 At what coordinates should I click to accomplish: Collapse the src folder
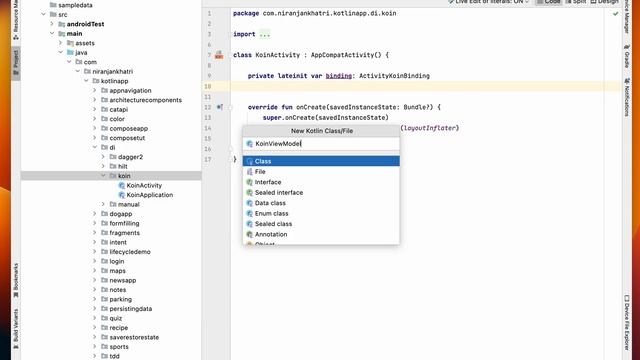coord(43,14)
